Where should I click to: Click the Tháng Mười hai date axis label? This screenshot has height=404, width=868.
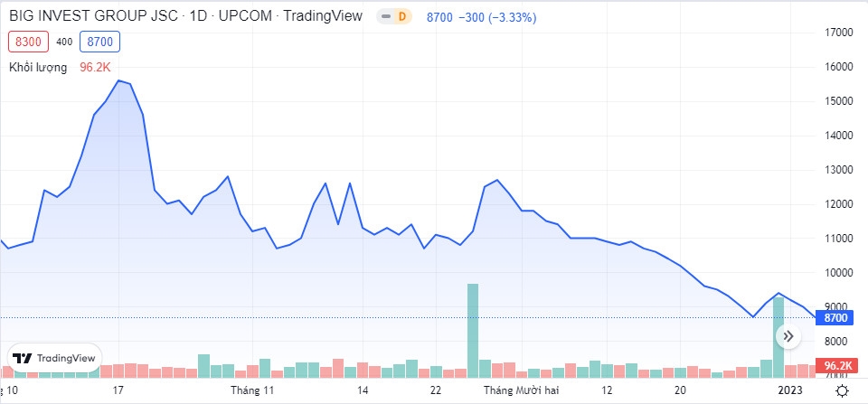click(x=524, y=390)
